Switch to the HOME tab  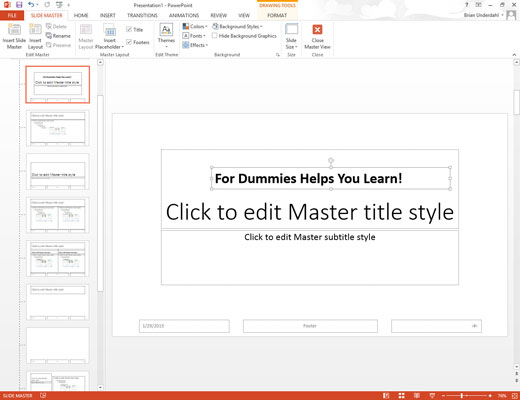point(81,15)
